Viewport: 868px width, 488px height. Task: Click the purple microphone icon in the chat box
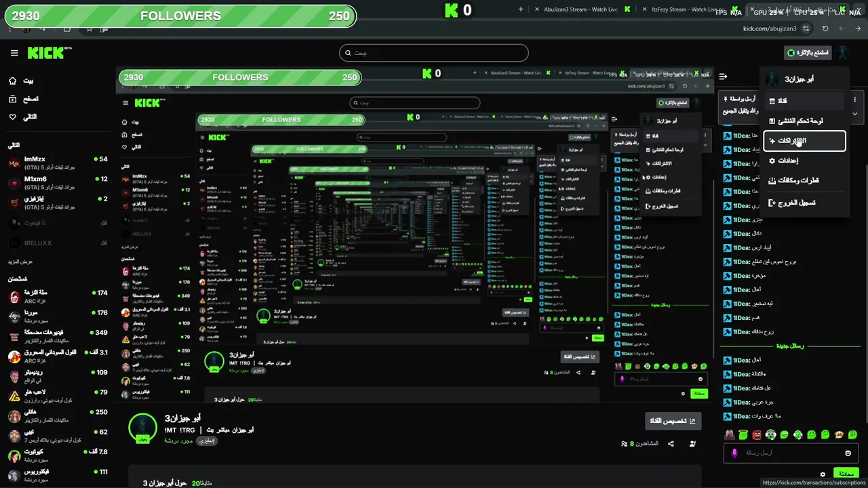pos(733,453)
